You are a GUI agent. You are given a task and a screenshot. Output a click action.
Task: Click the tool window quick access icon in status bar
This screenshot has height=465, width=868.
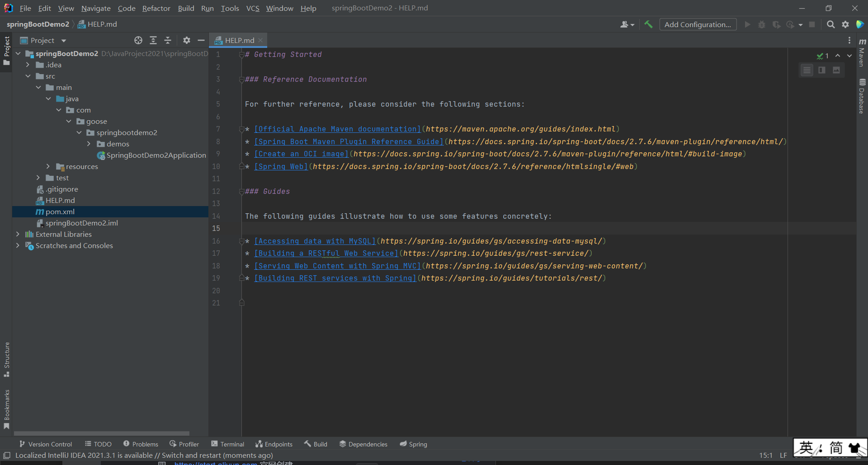pyautogui.click(x=7, y=455)
